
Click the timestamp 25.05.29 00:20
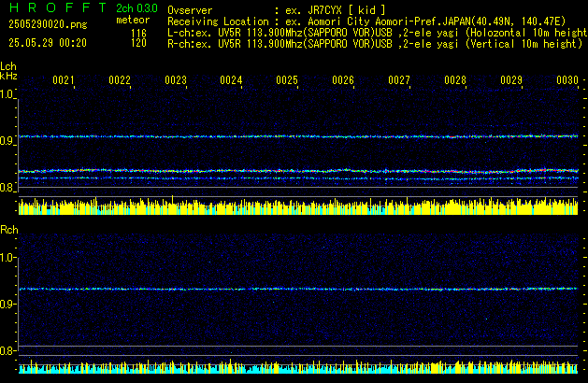[x=48, y=43]
